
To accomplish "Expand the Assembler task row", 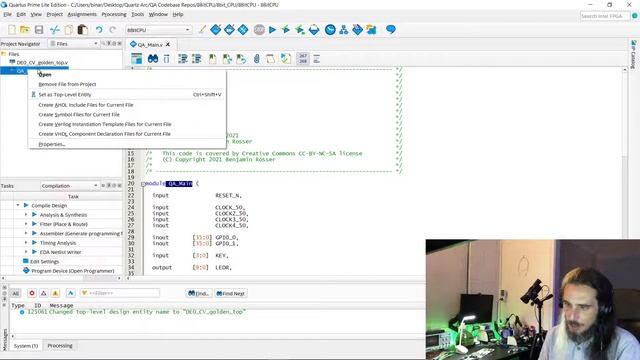I will (x=26, y=233).
